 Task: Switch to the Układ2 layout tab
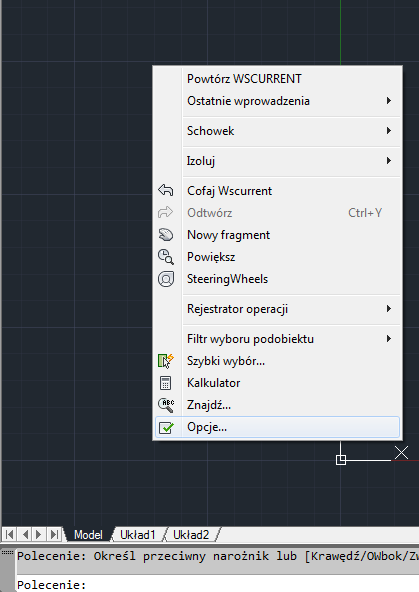191,535
